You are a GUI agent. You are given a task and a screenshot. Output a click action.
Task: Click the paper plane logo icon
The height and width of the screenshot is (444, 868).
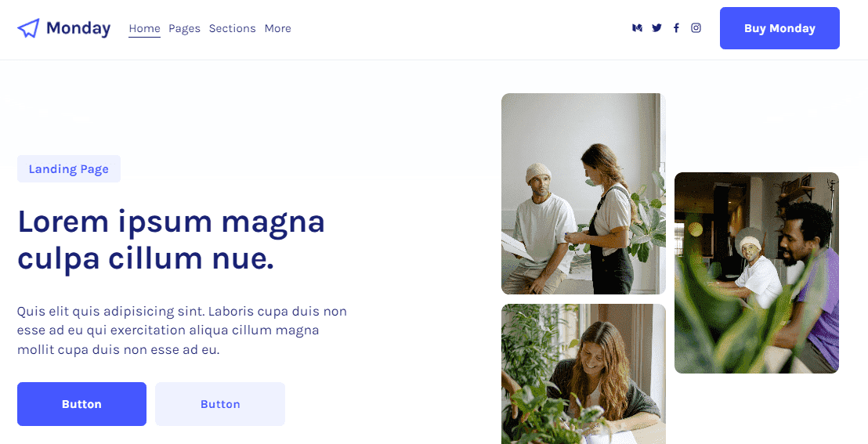28,28
